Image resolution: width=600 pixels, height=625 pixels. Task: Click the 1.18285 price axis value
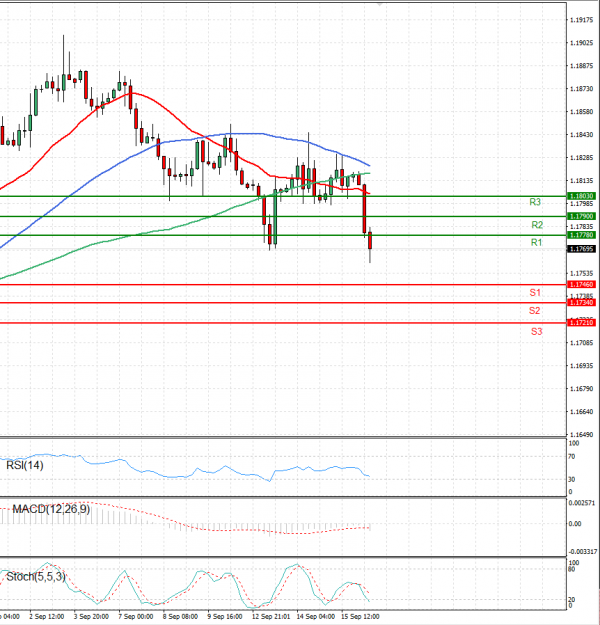(581, 158)
